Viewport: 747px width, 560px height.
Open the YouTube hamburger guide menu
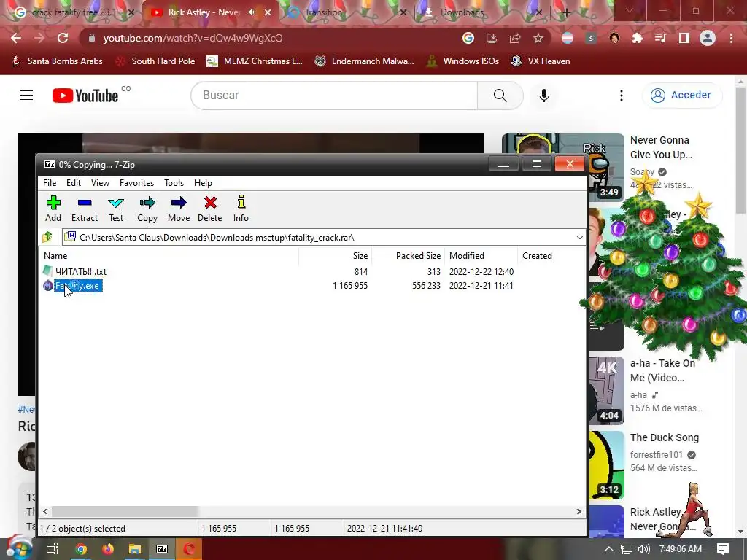pyautogui.click(x=26, y=96)
